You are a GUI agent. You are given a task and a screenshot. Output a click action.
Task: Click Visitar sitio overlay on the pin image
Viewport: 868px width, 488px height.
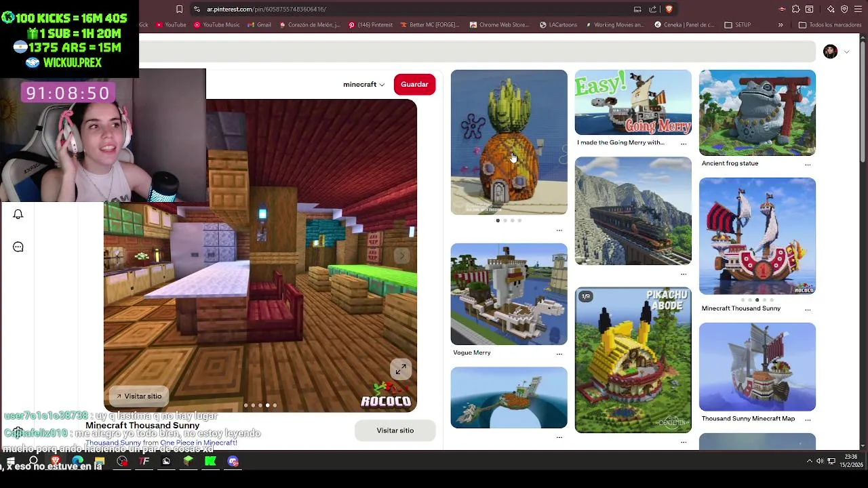139,396
